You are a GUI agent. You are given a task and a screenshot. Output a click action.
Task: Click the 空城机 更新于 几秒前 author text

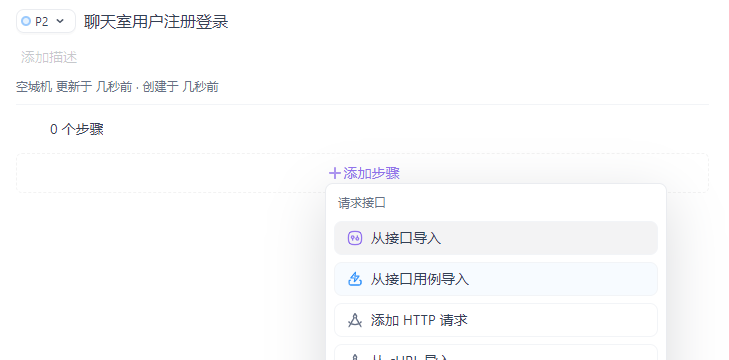click(x=74, y=87)
